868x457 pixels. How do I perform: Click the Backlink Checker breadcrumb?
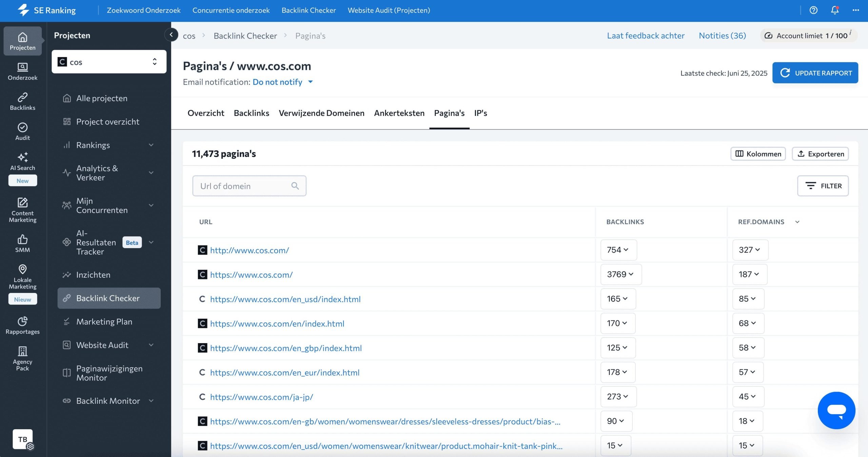pyautogui.click(x=245, y=36)
